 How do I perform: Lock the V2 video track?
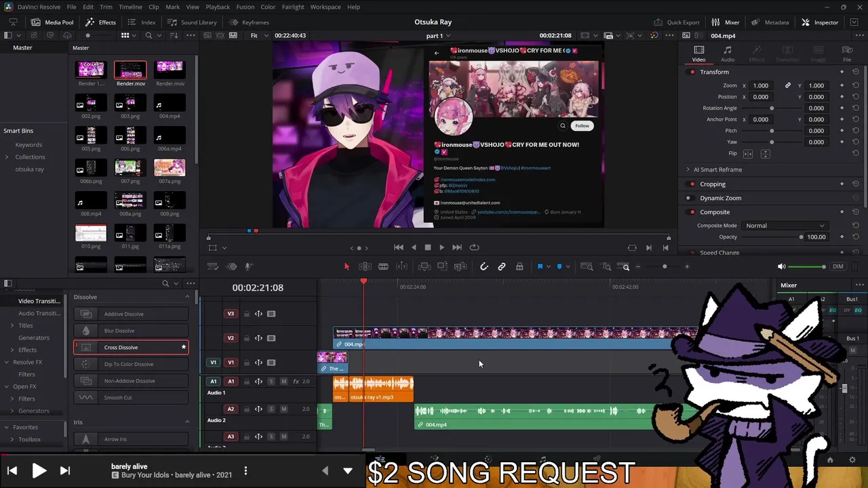click(x=246, y=338)
